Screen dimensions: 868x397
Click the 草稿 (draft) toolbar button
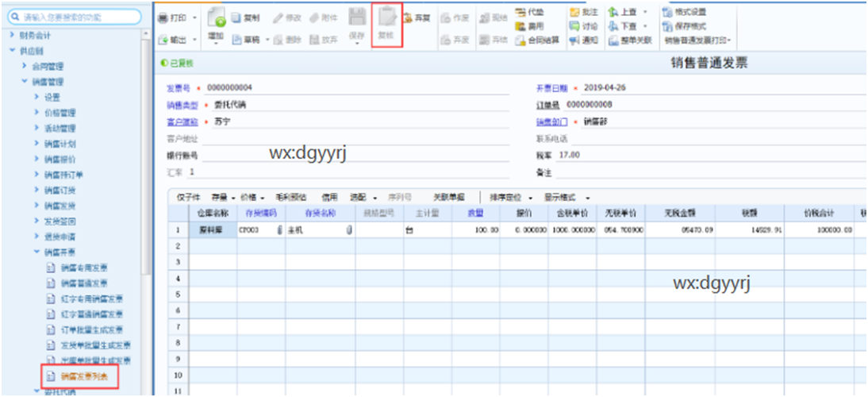(245, 40)
